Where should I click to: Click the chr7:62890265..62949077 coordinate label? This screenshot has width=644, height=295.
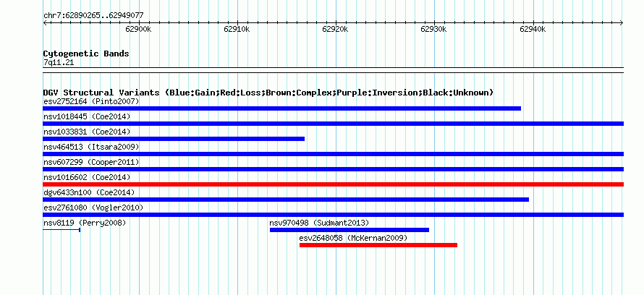click(x=93, y=16)
